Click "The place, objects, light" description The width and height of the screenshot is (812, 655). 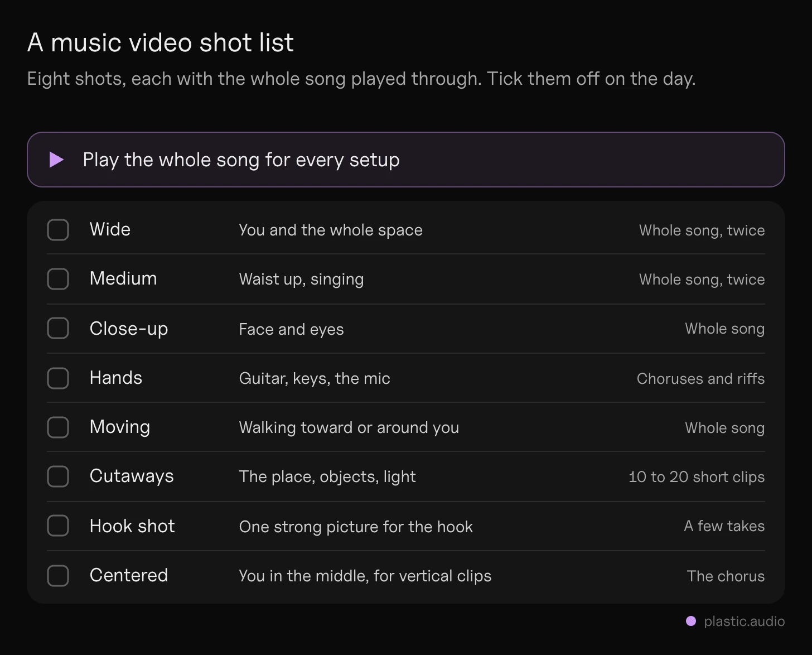coord(327,477)
